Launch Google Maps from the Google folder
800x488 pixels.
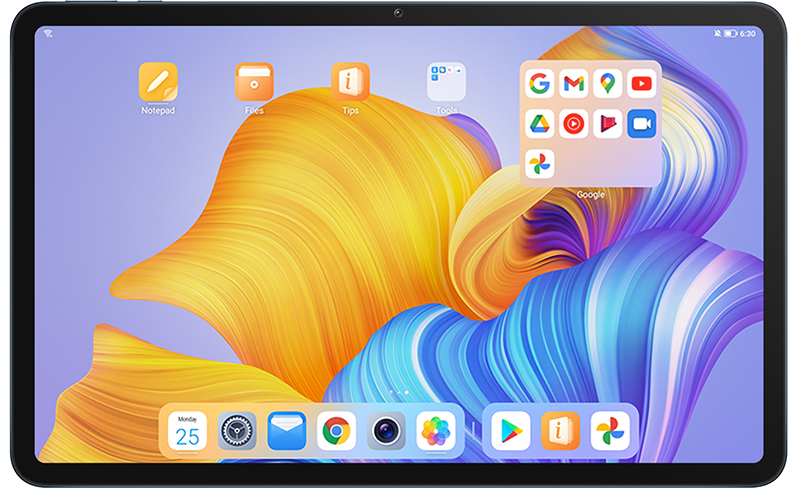click(607, 84)
